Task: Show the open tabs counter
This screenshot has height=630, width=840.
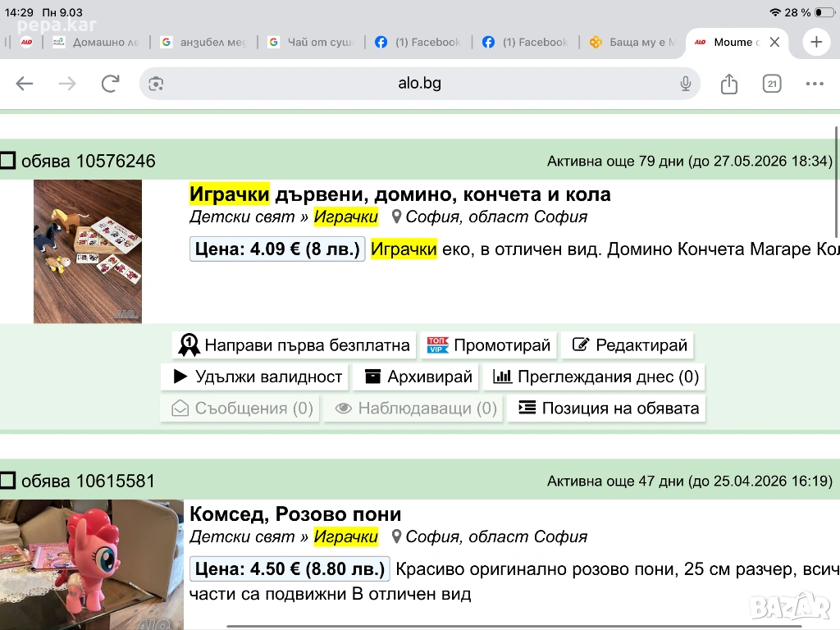Action: (772, 84)
